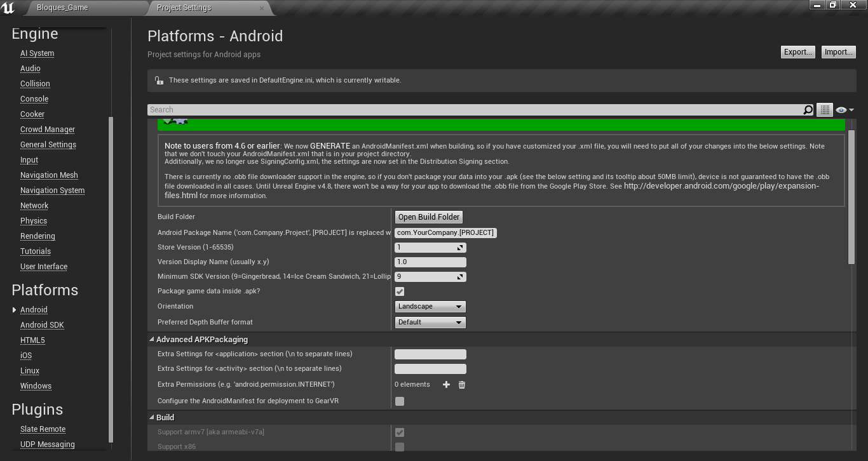This screenshot has width=868, height=461.
Task: Open AI System settings
Action: pos(37,53)
